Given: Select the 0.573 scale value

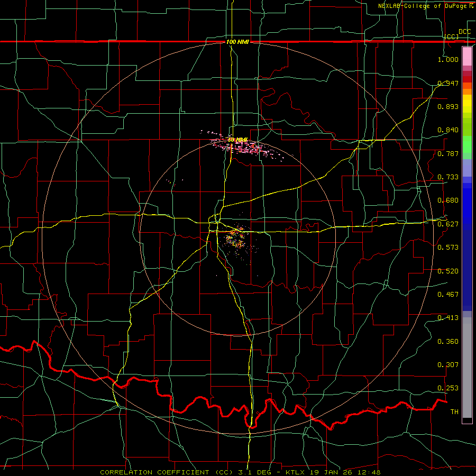Looking at the screenshot, I should 448,248.
